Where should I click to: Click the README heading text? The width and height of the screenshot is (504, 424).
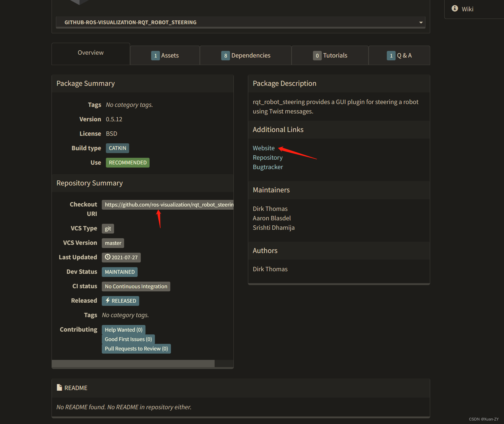coord(76,388)
